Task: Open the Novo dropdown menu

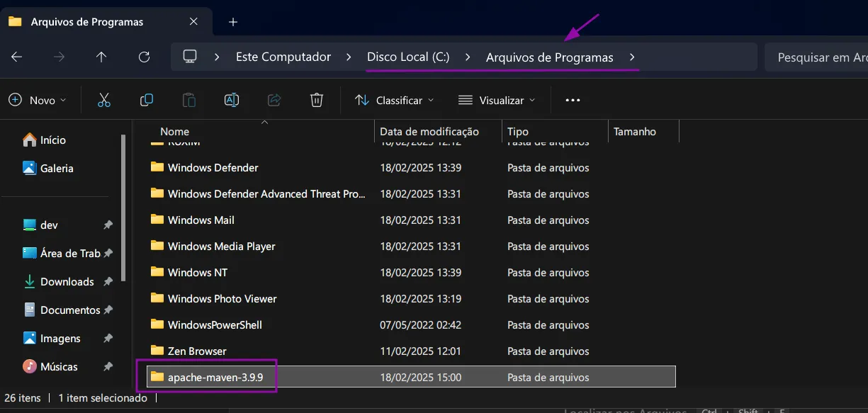Action: click(x=38, y=101)
